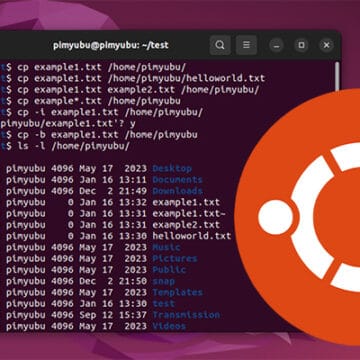The width and height of the screenshot is (360, 360).
Task: Maximize the terminal window
Action: (301, 45)
